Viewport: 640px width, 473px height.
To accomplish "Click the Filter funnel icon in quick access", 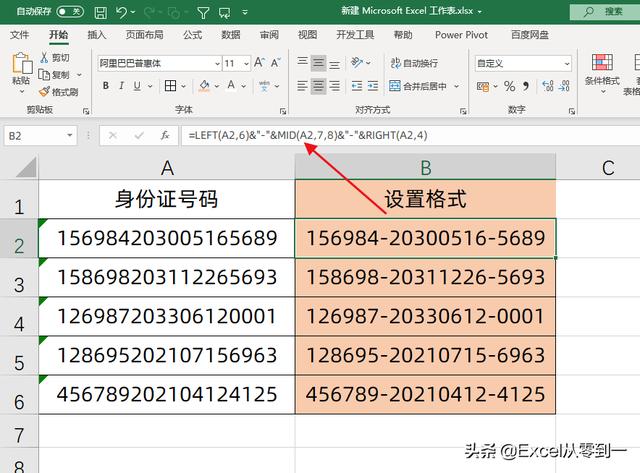I will coord(203,13).
